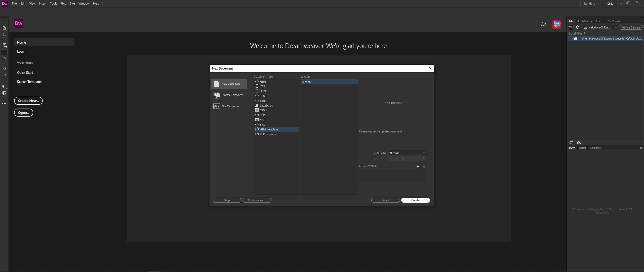Screen dimensions: 644x272
Task: Connect to remote server in Files panel
Action: [571, 27]
